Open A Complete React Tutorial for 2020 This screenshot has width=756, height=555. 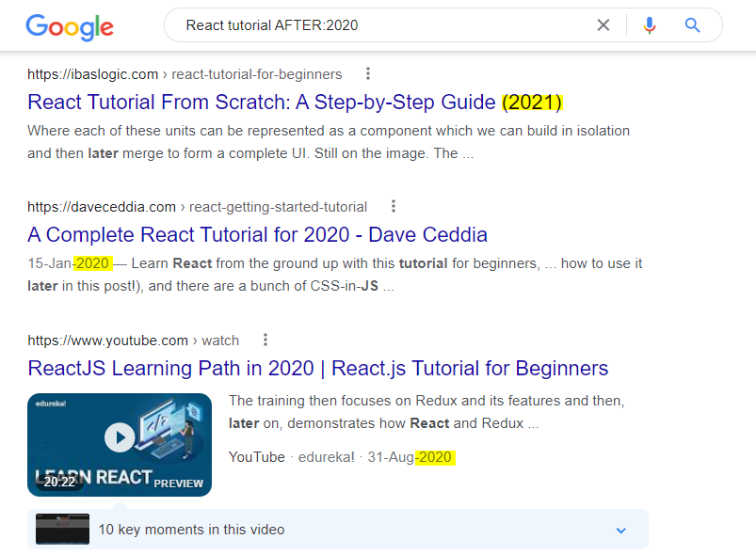tap(257, 234)
